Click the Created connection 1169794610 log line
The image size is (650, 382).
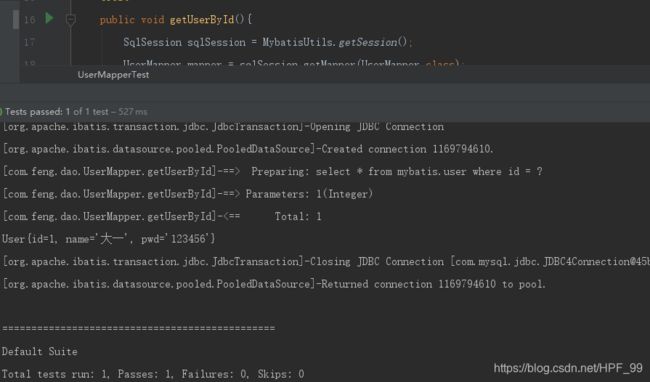(x=248, y=149)
